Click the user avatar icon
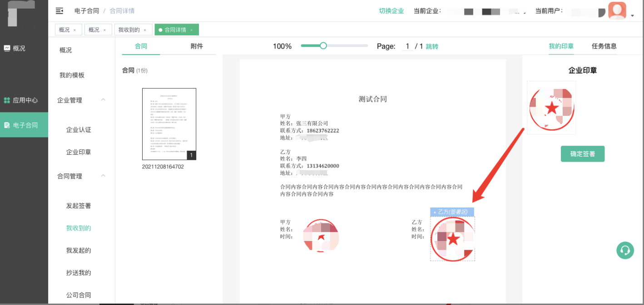Viewport: 644px width, 305px height. coord(617,11)
